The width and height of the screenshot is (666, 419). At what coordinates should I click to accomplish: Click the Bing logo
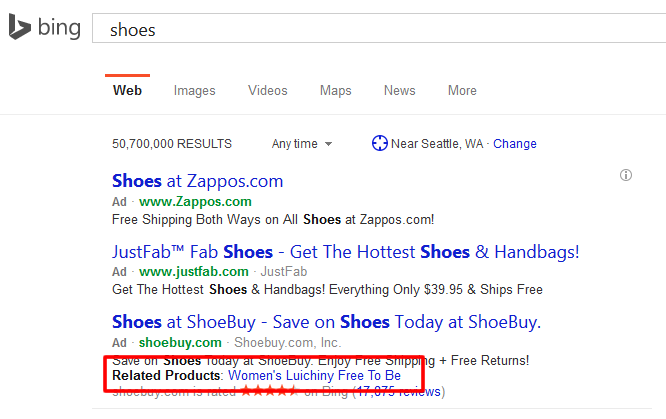[45, 28]
